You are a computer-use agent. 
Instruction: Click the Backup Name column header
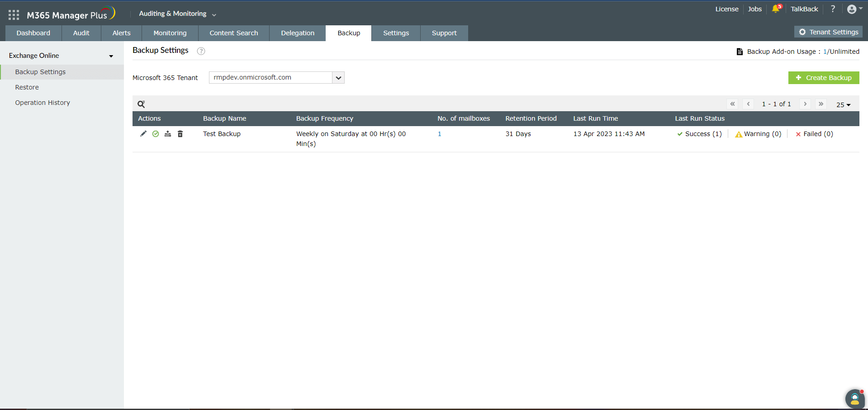coord(225,118)
